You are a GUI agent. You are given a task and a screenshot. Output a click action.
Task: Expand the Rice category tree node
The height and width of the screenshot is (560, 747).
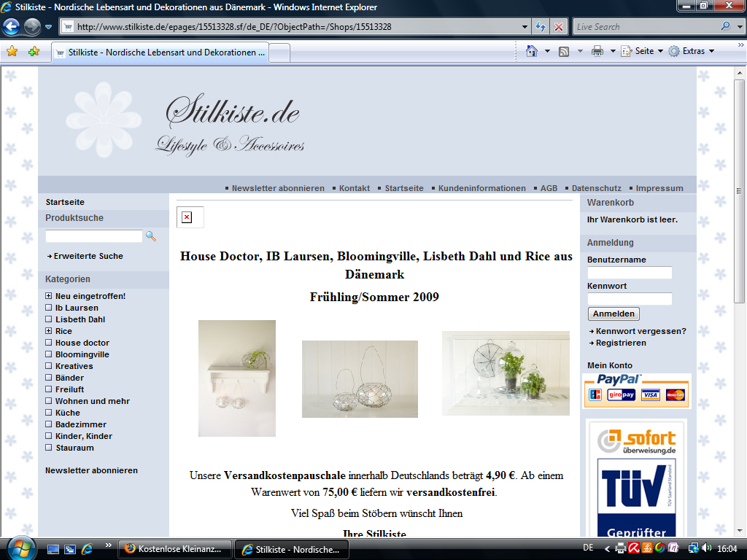coord(49,331)
